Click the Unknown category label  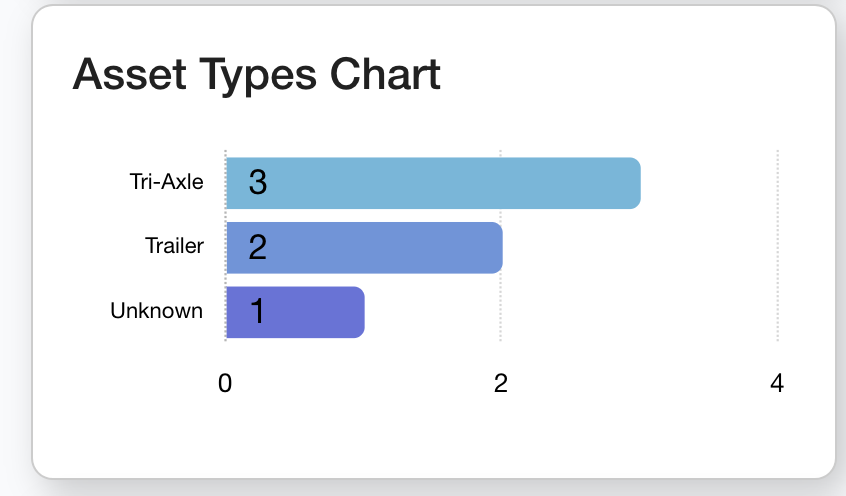point(156,311)
